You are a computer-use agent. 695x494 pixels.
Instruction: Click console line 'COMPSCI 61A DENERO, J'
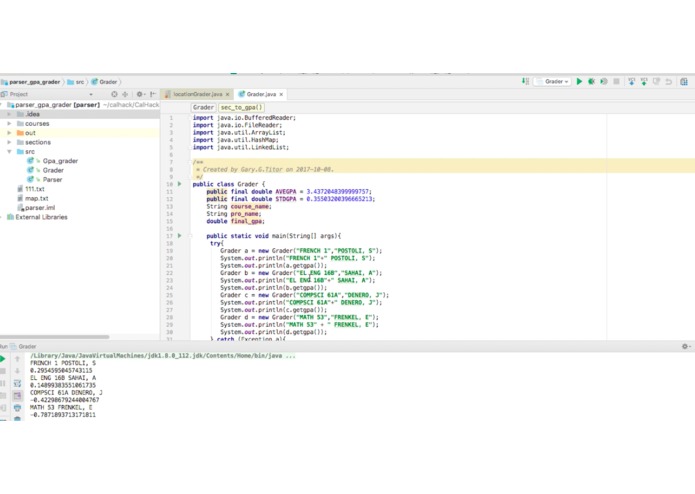pos(66,393)
